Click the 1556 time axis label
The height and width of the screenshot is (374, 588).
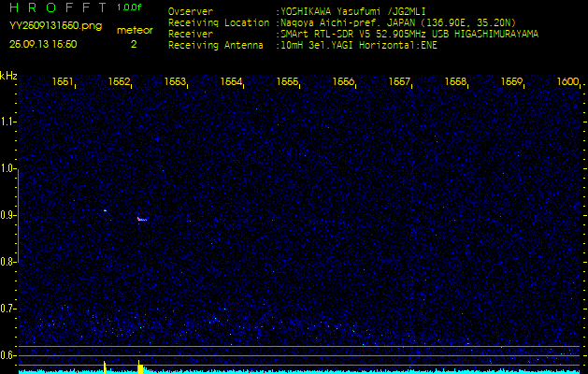pos(343,81)
